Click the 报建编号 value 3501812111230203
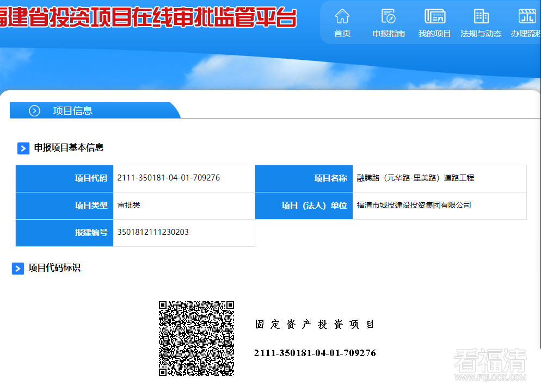Viewport: 541px width, 392px height. click(153, 232)
